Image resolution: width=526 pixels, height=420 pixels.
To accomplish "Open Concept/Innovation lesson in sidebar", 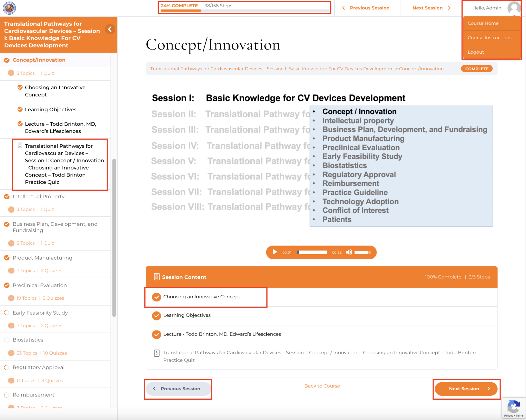I will coord(39,60).
